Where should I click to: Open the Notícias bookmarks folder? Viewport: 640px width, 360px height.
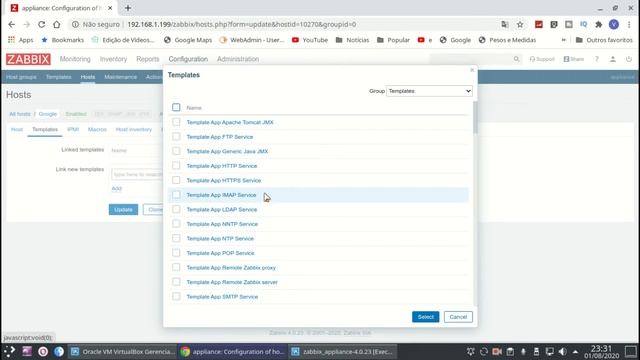pyautogui.click(x=352, y=40)
